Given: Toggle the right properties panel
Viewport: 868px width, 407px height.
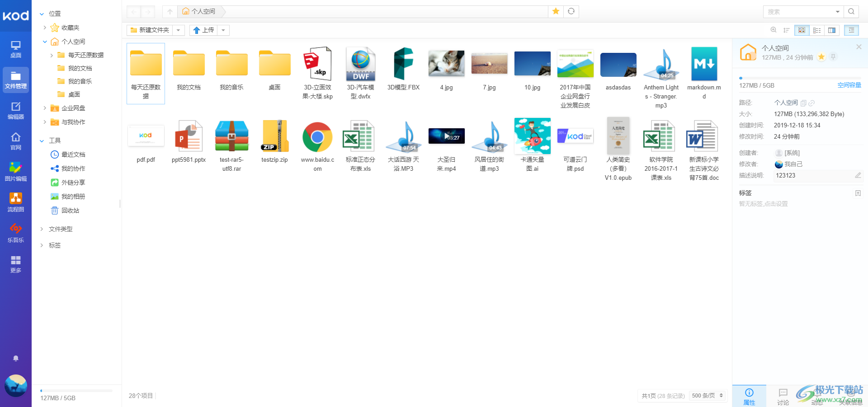Looking at the screenshot, I should (x=851, y=30).
